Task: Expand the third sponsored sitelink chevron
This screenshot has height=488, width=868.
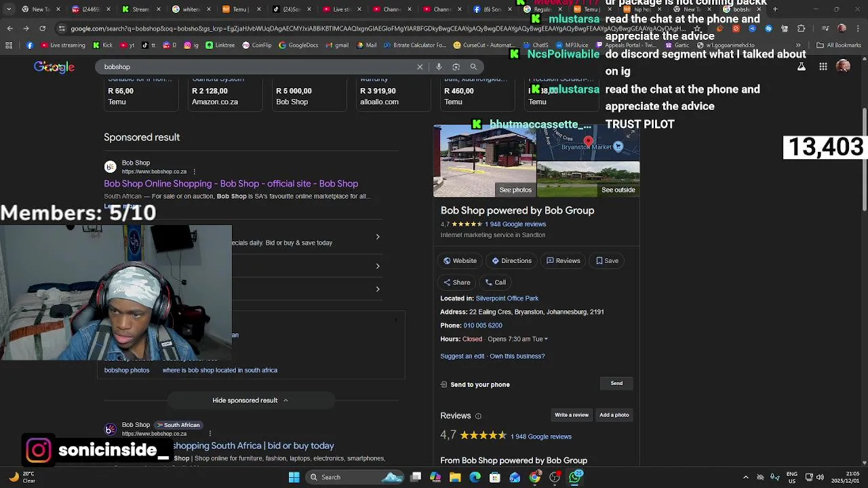Action: coord(378,289)
